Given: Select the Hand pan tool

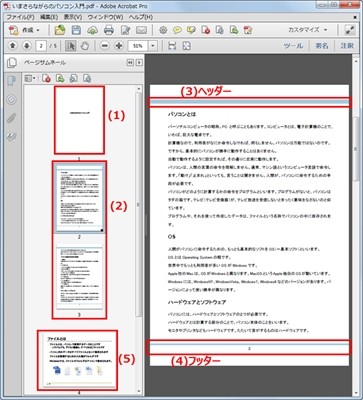Looking at the screenshot, I should coord(85,46).
